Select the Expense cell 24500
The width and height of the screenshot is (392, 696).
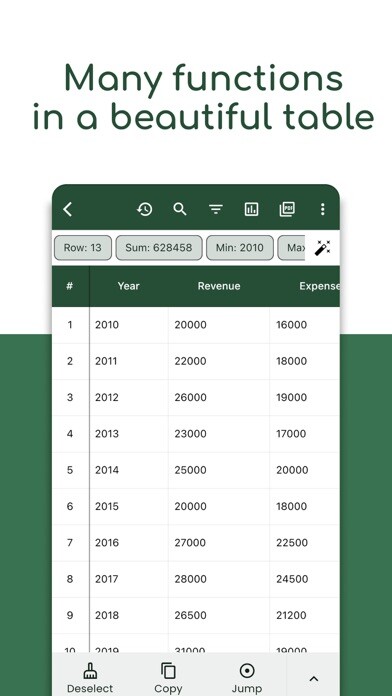click(x=305, y=579)
